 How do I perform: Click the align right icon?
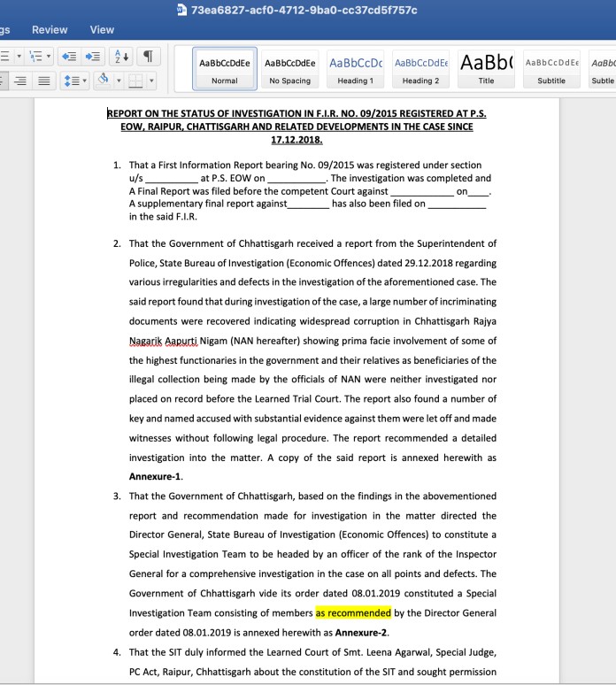click(20, 81)
